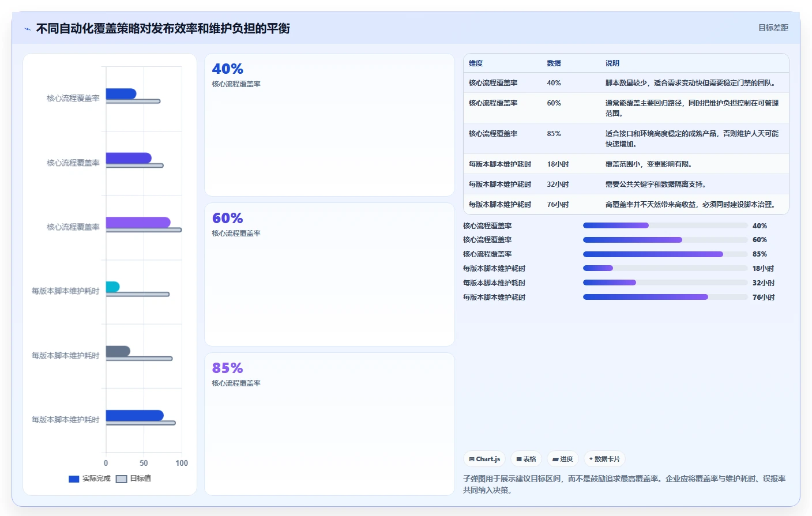
Task: Click the progress bar labeled 76小时
Action: pos(665,297)
